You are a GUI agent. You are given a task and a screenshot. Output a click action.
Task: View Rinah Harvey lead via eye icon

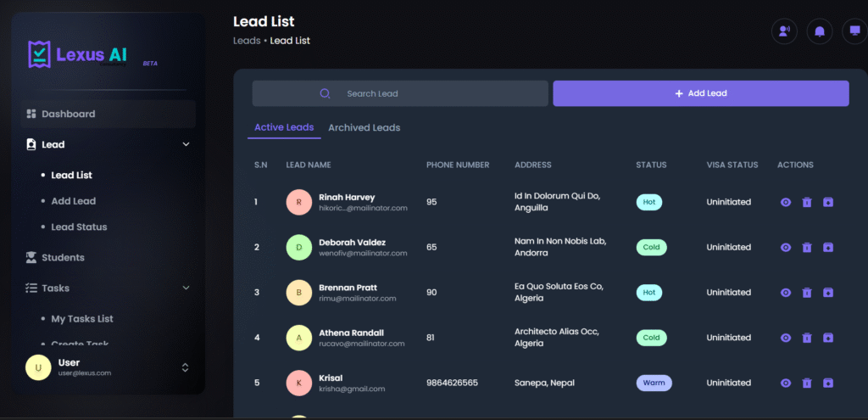point(786,202)
